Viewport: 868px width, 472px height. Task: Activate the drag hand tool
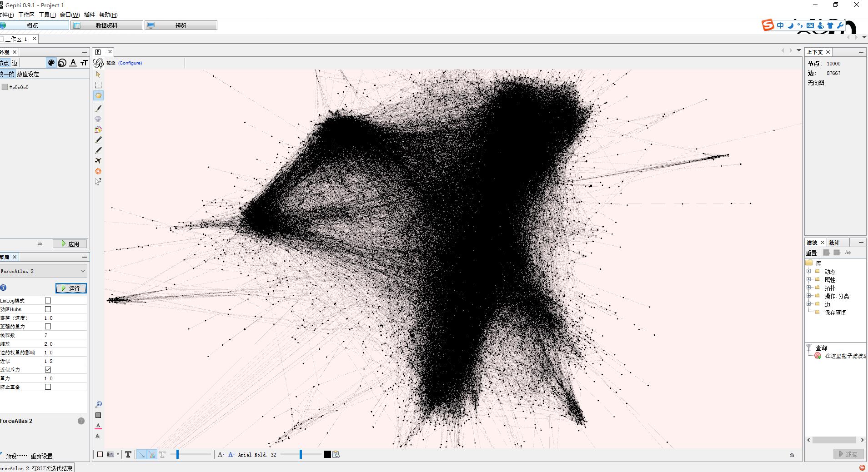click(98, 95)
